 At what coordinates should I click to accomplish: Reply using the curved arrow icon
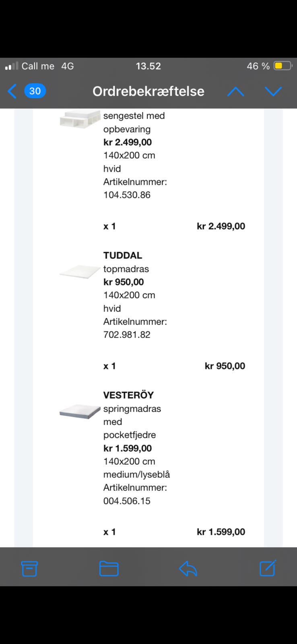[188, 568]
